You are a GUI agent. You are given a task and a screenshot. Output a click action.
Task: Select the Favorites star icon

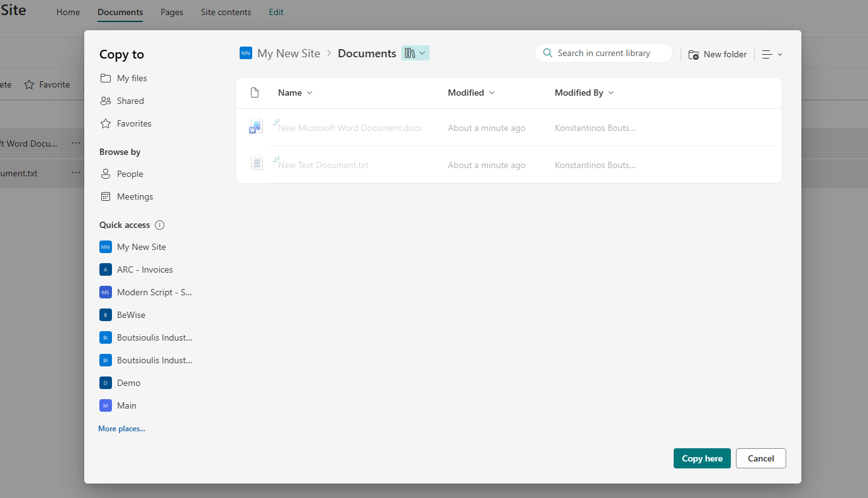pyautogui.click(x=106, y=123)
